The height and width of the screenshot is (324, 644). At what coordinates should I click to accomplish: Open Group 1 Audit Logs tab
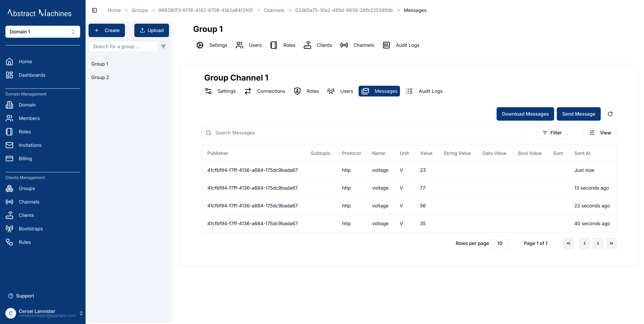click(401, 45)
